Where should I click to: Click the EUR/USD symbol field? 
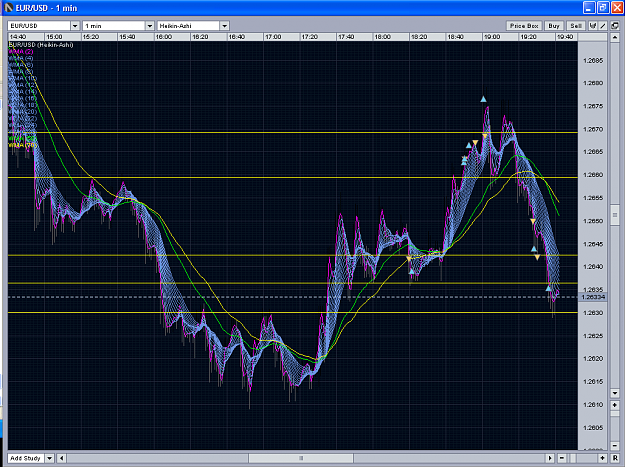click(39, 26)
